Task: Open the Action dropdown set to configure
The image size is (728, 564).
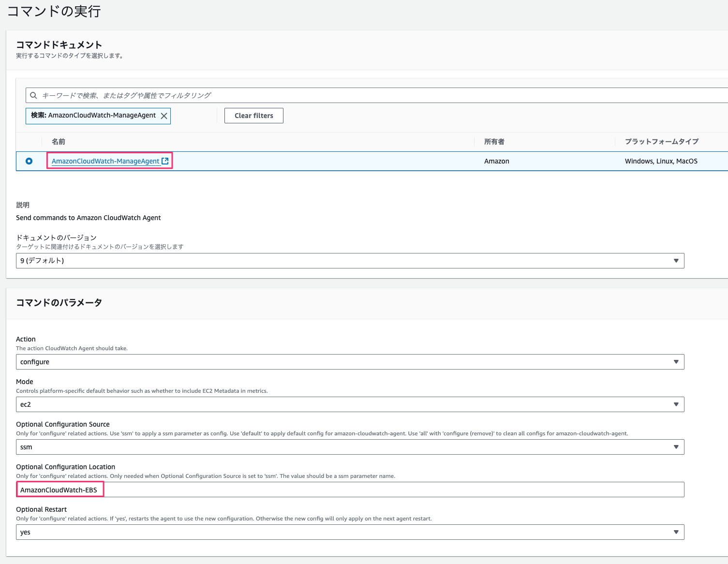Action: 350,362
